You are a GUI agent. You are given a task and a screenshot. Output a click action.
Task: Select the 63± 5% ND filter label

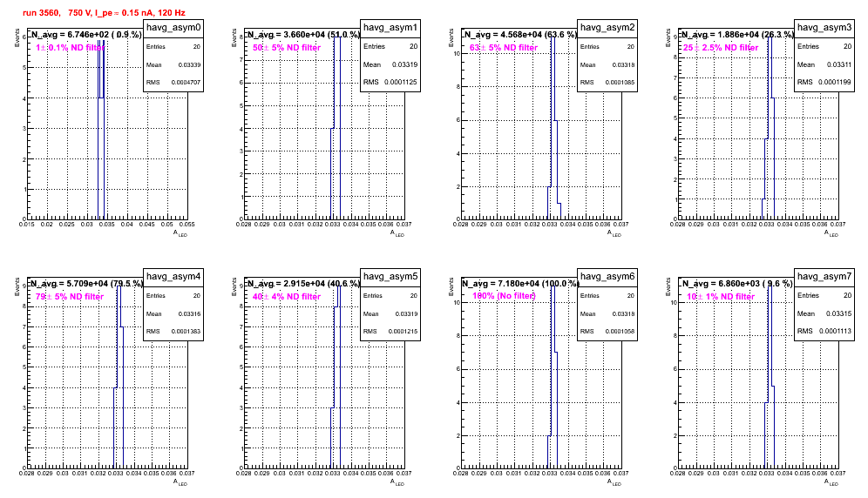(x=504, y=48)
